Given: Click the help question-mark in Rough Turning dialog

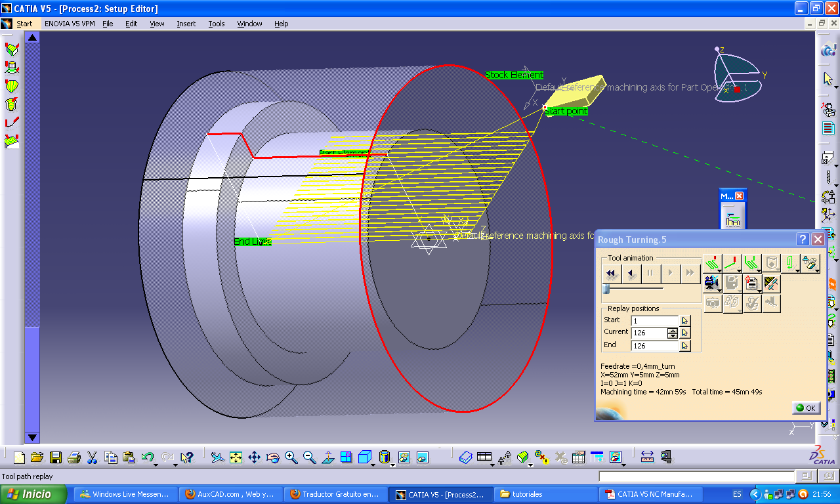Looking at the screenshot, I should [802, 240].
